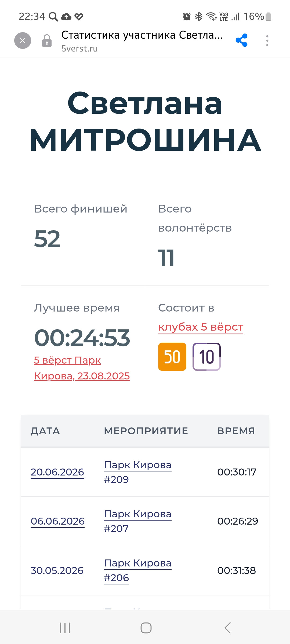The image size is (290, 644).
Task: Open the клубах 5 вёрст link
Action: 201,327
